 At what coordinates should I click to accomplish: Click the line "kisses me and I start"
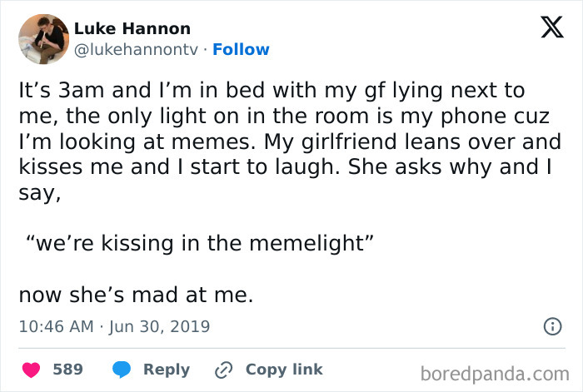(288, 166)
